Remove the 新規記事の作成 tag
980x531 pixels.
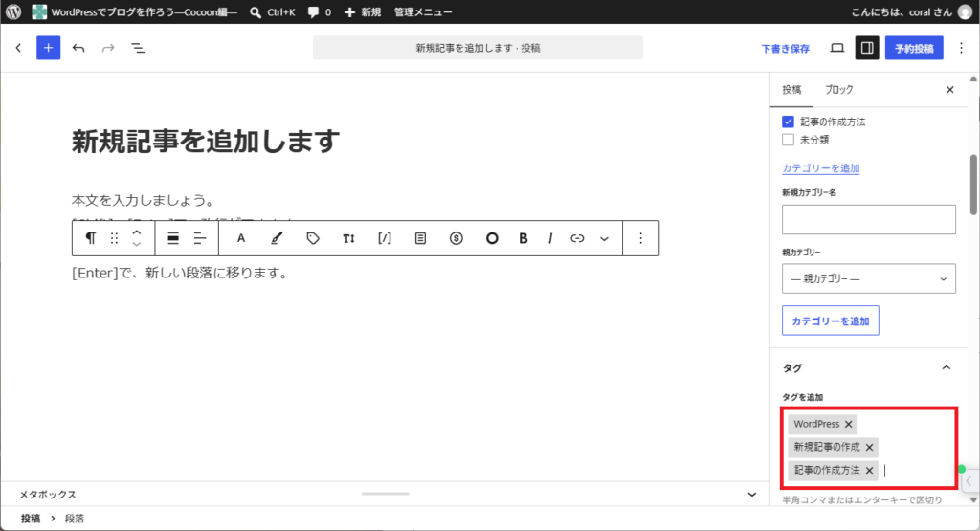pos(869,448)
